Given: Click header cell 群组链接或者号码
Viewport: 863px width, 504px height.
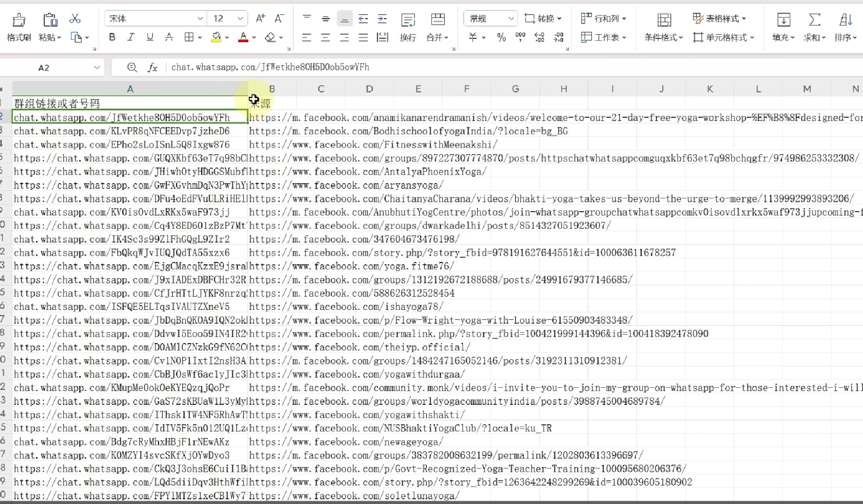Looking at the screenshot, I should coord(130,103).
